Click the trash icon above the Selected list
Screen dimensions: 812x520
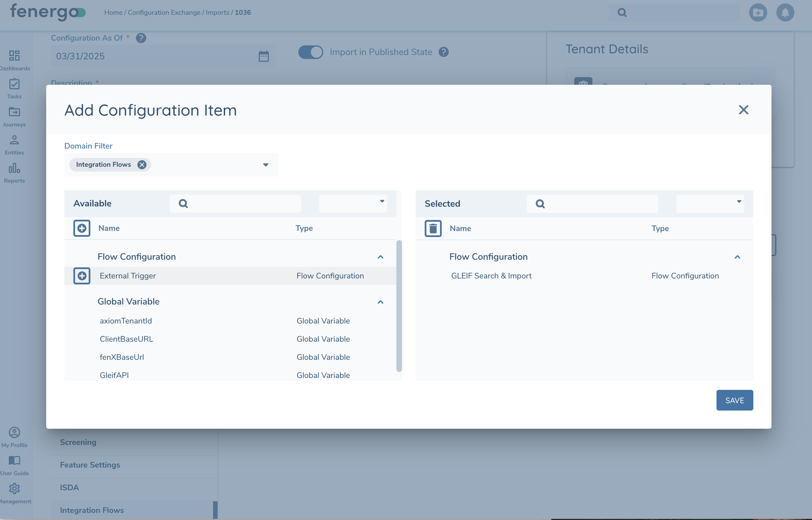(x=433, y=228)
